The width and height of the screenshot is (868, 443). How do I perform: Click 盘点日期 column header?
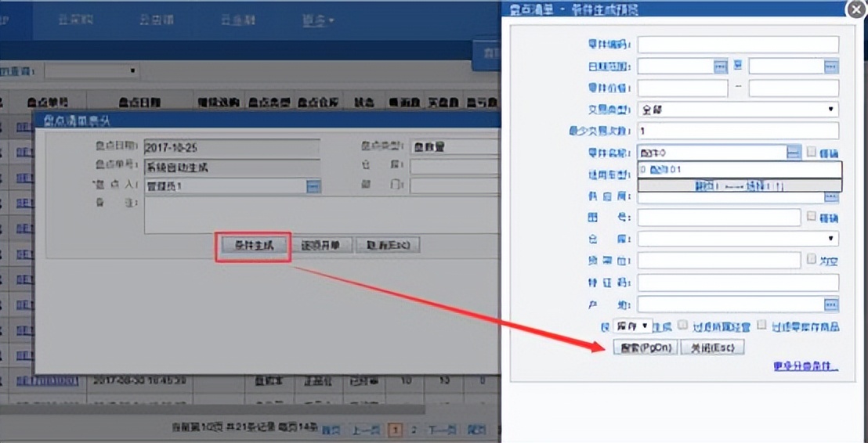pos(140,103)
